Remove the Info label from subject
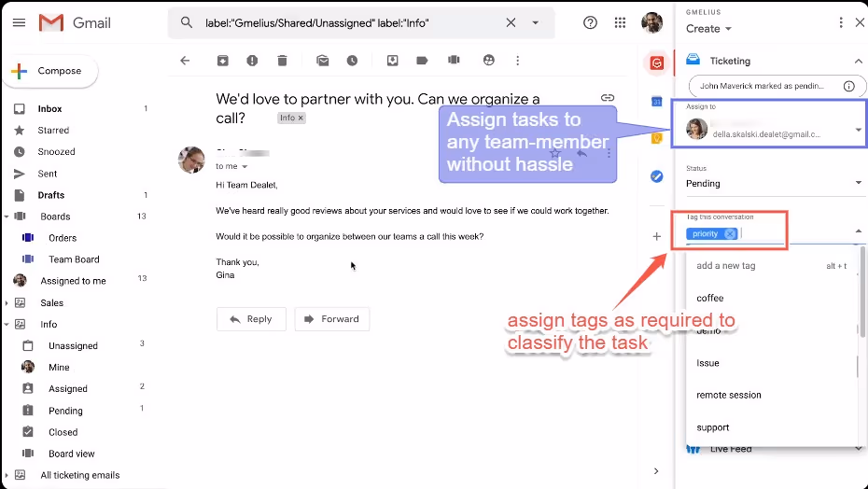 (301, 118)
